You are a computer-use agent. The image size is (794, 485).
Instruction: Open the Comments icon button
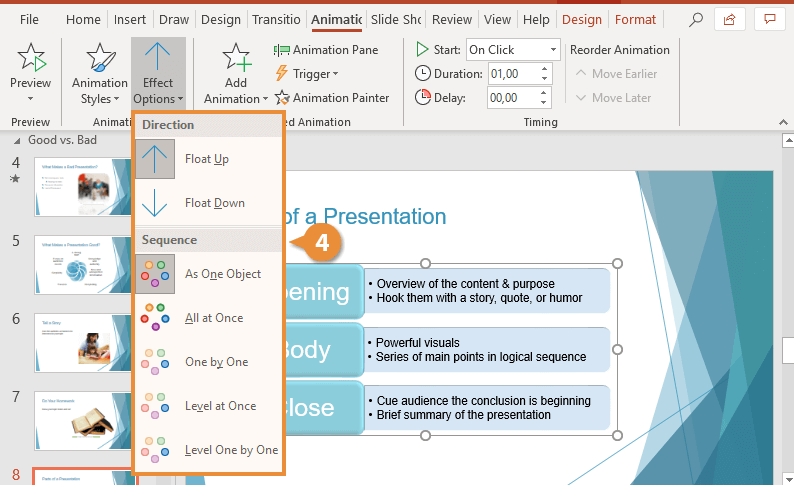tap(770, 20)
